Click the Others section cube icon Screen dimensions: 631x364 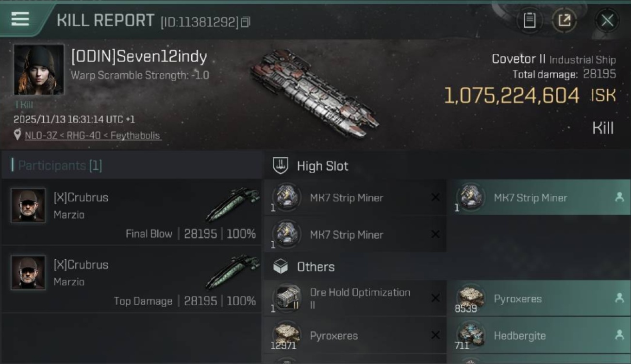281,266
